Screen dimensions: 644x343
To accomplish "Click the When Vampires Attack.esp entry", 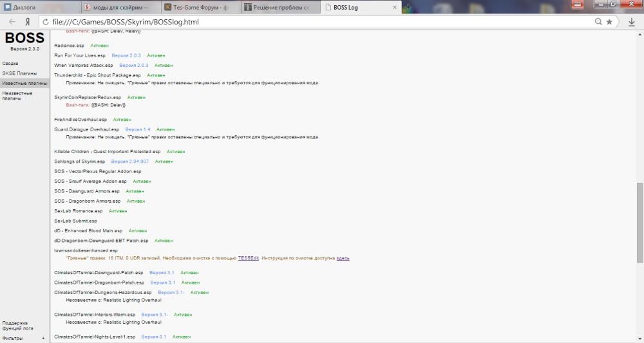I will [83, 65].
